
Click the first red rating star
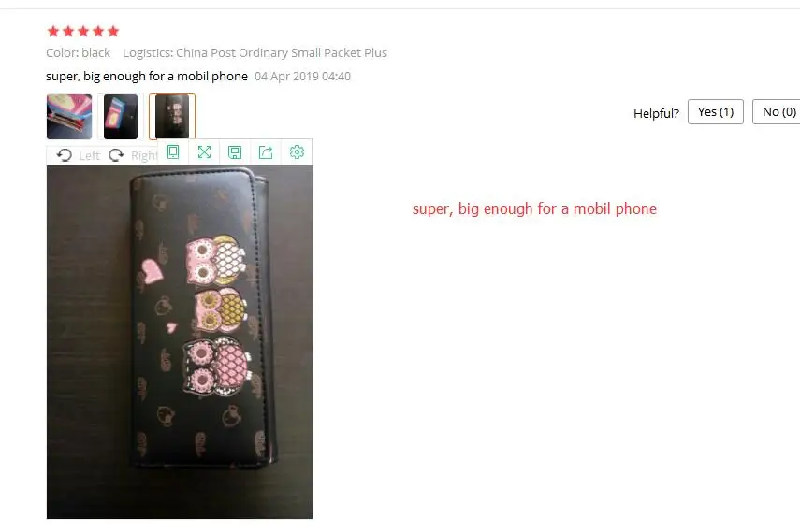(x=53, y=32)
